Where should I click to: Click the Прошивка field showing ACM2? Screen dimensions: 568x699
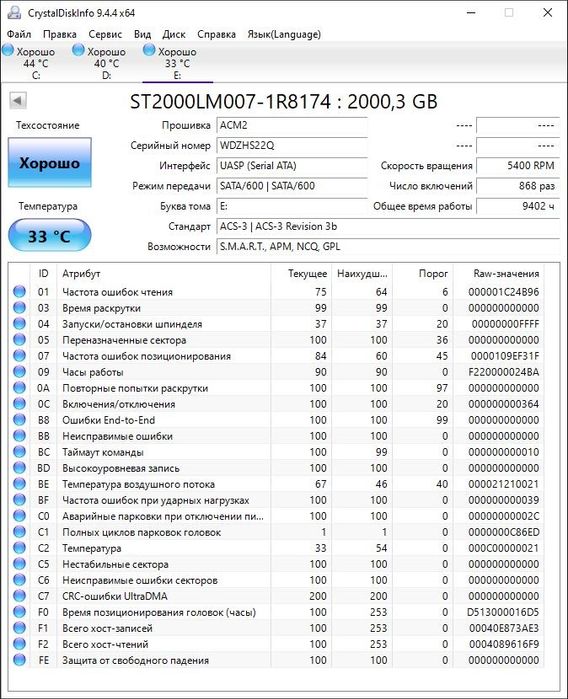click(x=292, y=125)
